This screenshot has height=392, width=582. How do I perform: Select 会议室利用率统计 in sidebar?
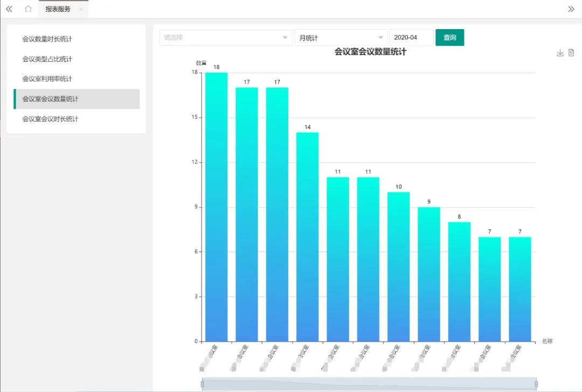point(47,79)
